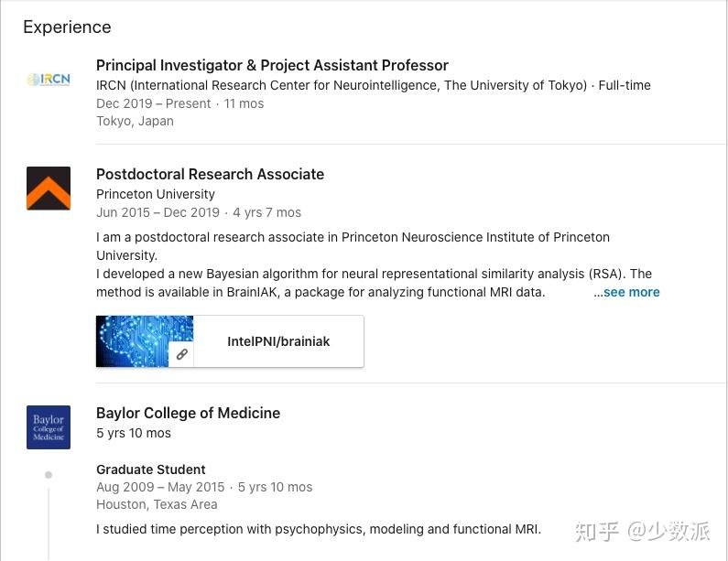Select the Graduate Student role title
Image resolution: width=728 pixels, height=561 pixels.
151,469
